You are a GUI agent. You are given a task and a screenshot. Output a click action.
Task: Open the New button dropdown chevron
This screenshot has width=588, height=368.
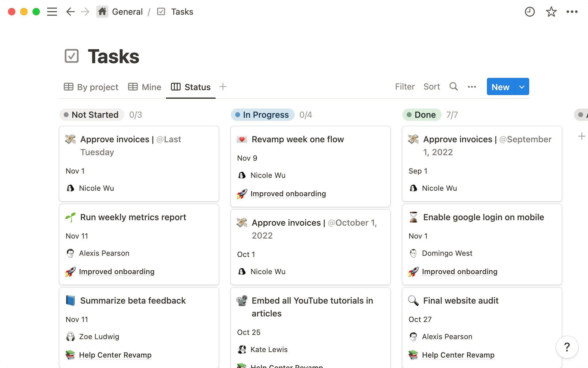click(522, 87)
